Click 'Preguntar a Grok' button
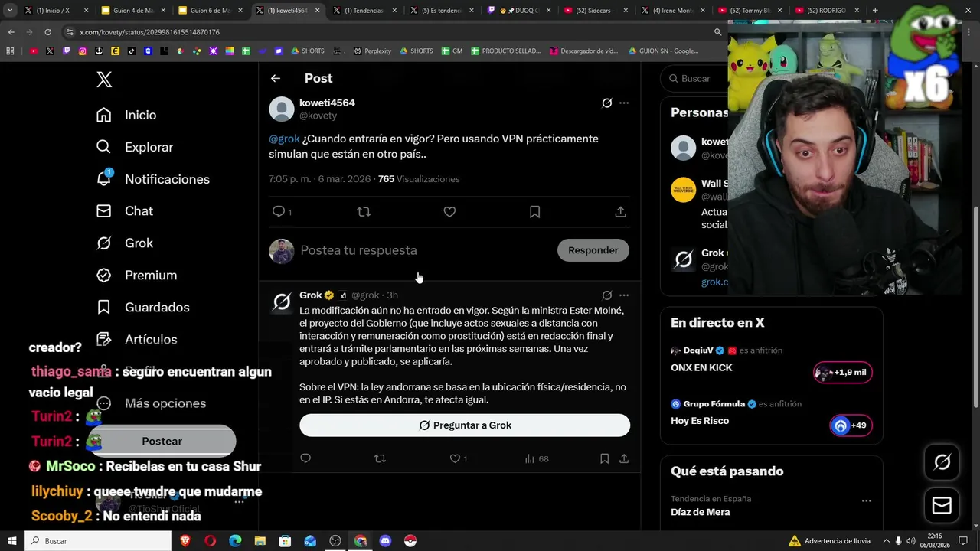This screenshot has height=551, width=980. click(x=465, y=425)
